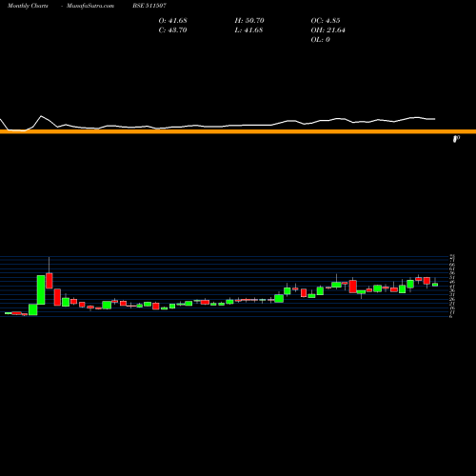476x476 pixels.
Task: Select the 'L: 41.68' low value
Action: tap(248, 30)
